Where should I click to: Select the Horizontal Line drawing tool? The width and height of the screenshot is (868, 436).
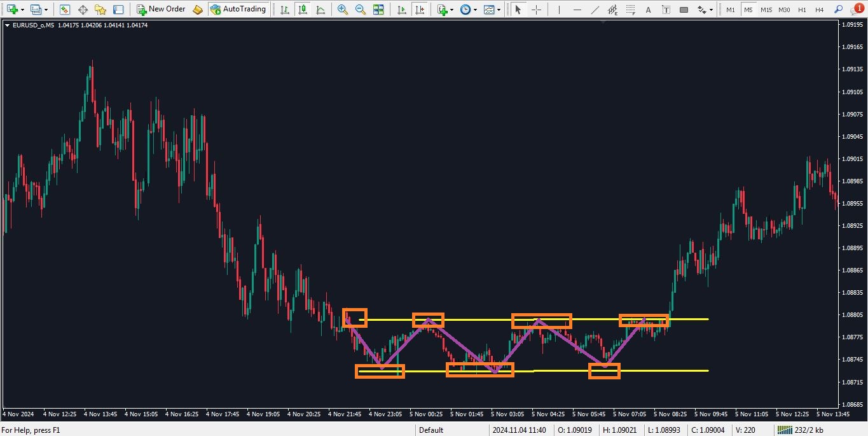[x=577, y=10]
